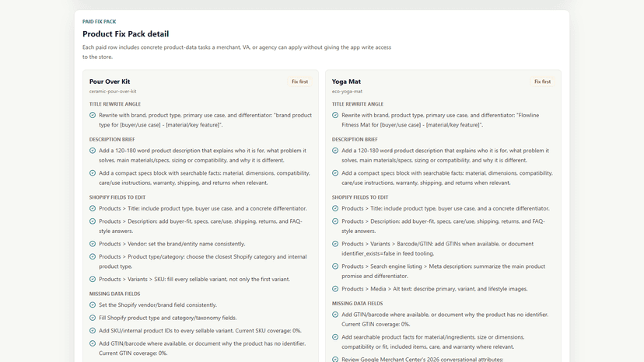Click check icon beside Yoga Mat Barcode/GTIN task

coord(335,244)
